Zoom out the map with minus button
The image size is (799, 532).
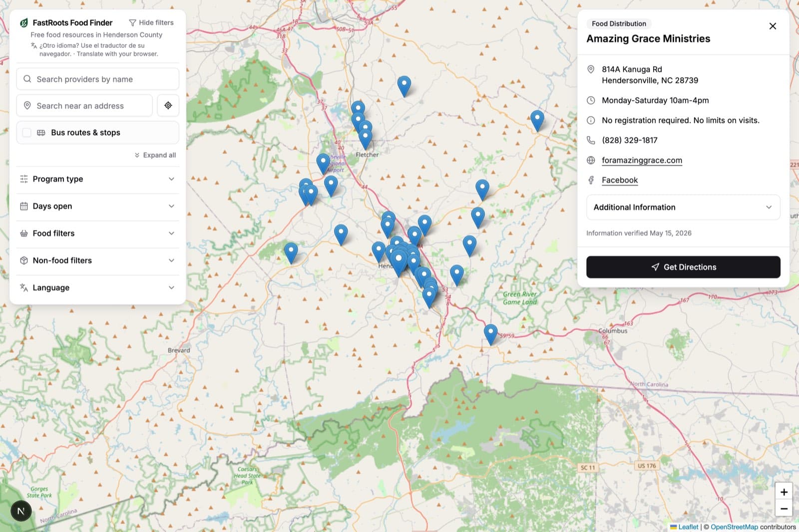point(784,509)
